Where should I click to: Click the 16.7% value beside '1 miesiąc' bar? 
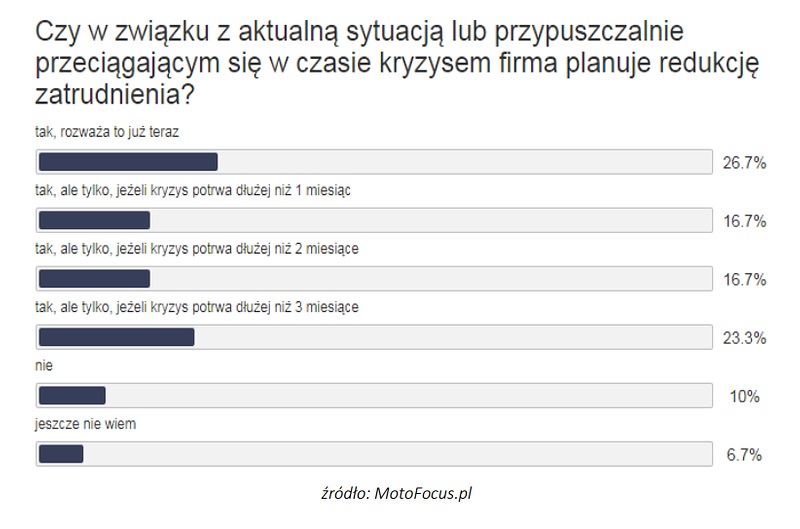click(744, 221)
